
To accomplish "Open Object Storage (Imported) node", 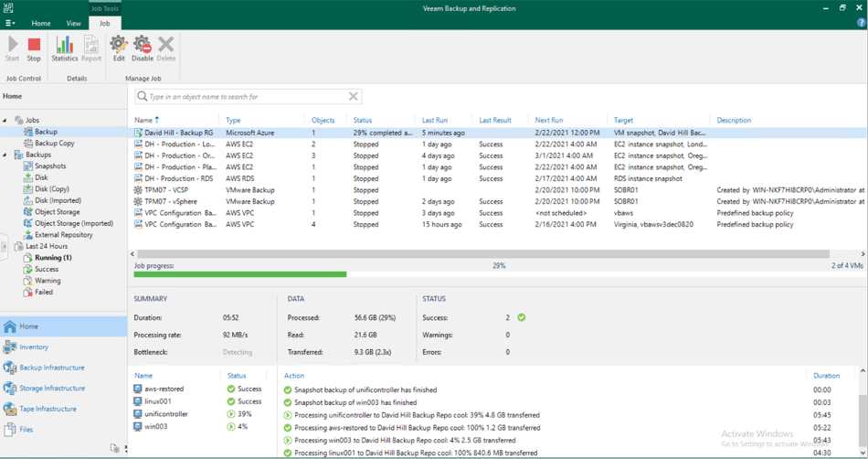I will click(74, 223).
